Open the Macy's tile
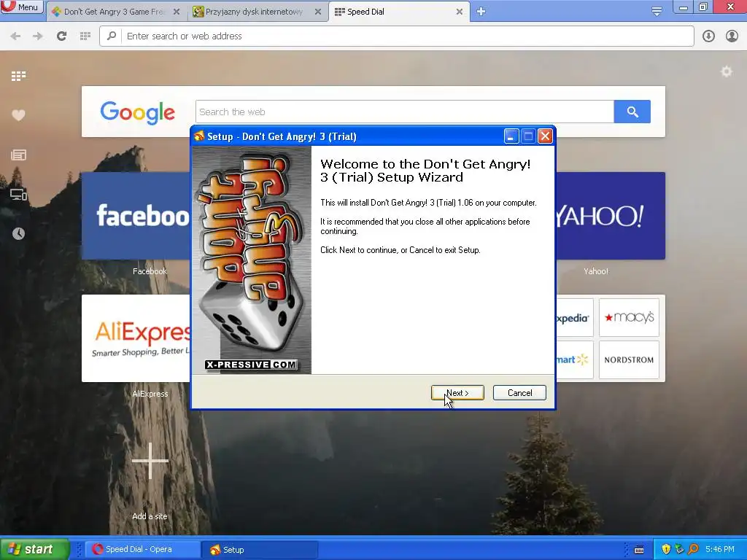This screenshot has height=560, width=747. point(629,318)
